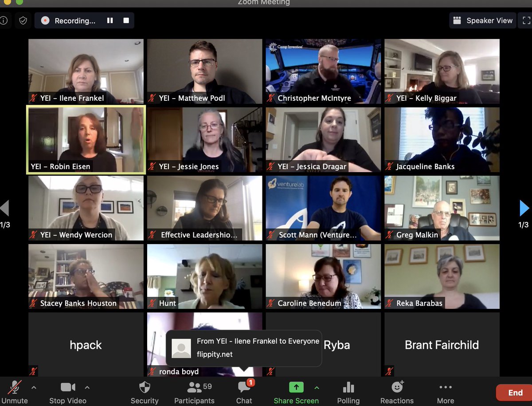Click muted mic icon on Ilene Frankel
Viewport: 532px width, 406px height.
pos(33,98)
